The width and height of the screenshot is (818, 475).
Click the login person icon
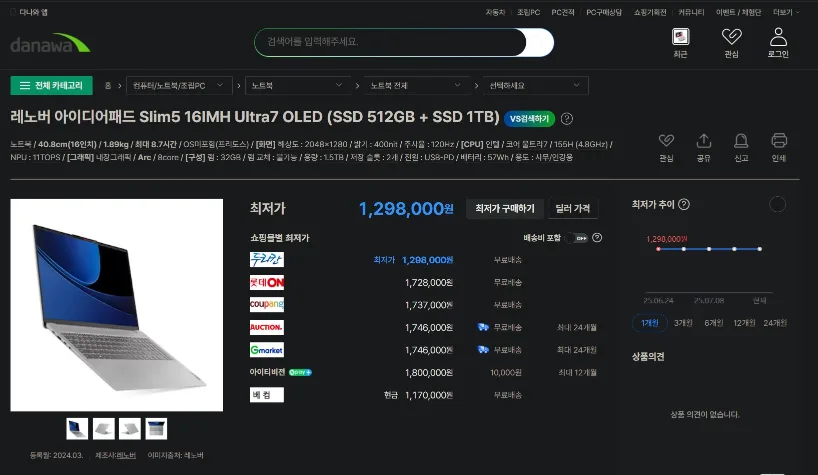(778, 36)
